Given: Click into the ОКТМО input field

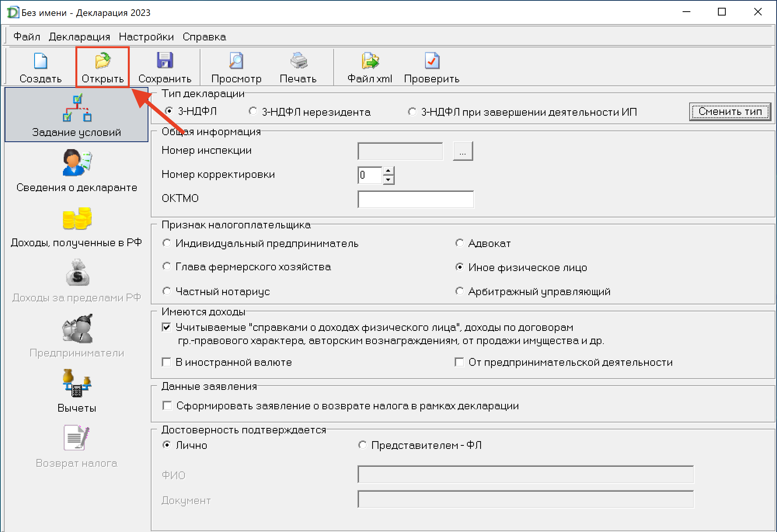Looking at the screenshot, I should (x=415, y=199).
